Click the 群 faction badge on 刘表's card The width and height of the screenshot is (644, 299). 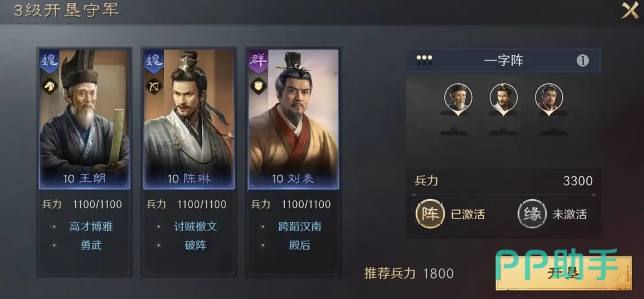(258, 61)
